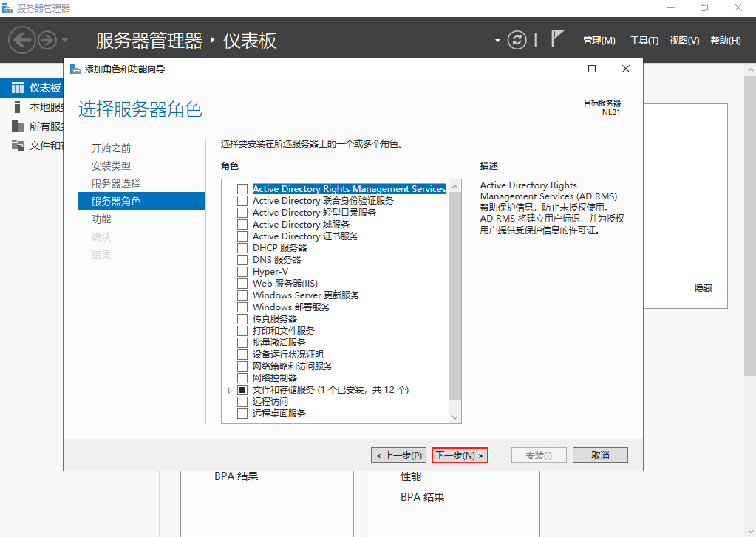The height and width of the screenshot is (537, 756).
Task: Select the 功能 step in wizard sidebar
Action: [x=101, y=219]
